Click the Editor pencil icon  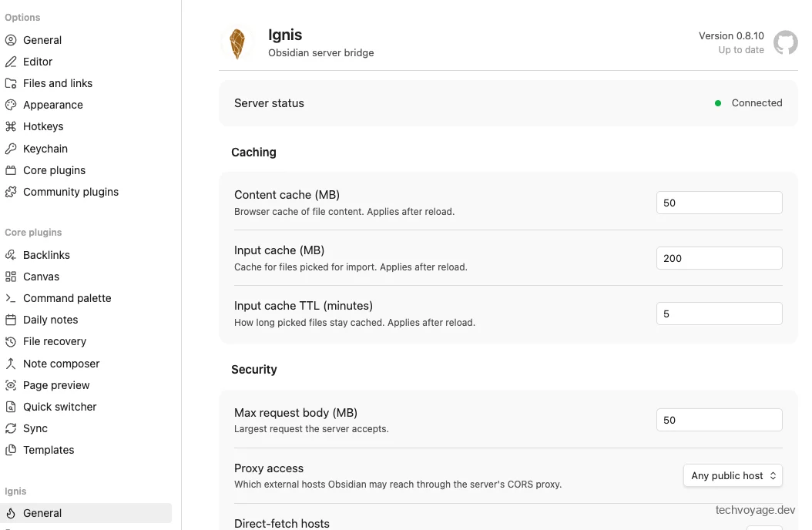pos(11,62)
